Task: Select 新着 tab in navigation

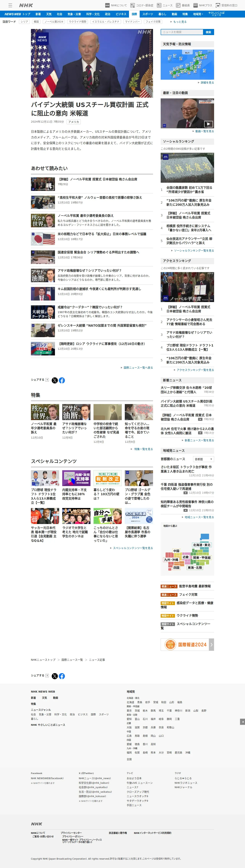Action: (x=38, y=14)
